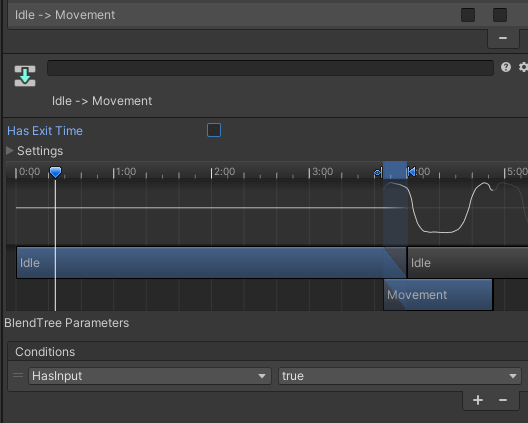This screenshot has height=423, width=528.
Task: Open the true value dropdown
Action: coord(400,376)
